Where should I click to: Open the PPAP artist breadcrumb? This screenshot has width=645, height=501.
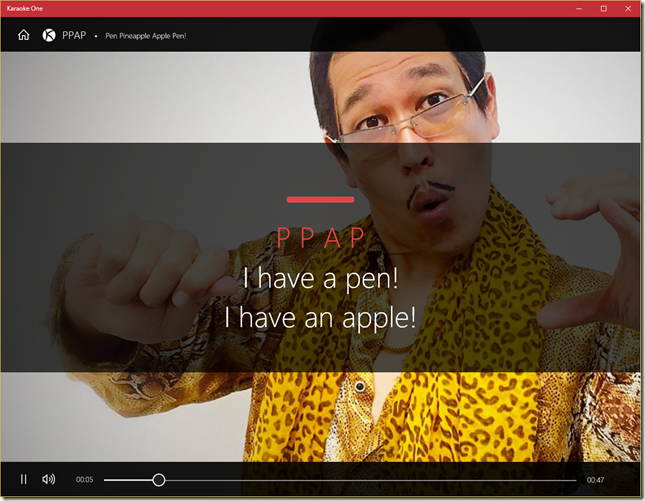click(74, 35)
